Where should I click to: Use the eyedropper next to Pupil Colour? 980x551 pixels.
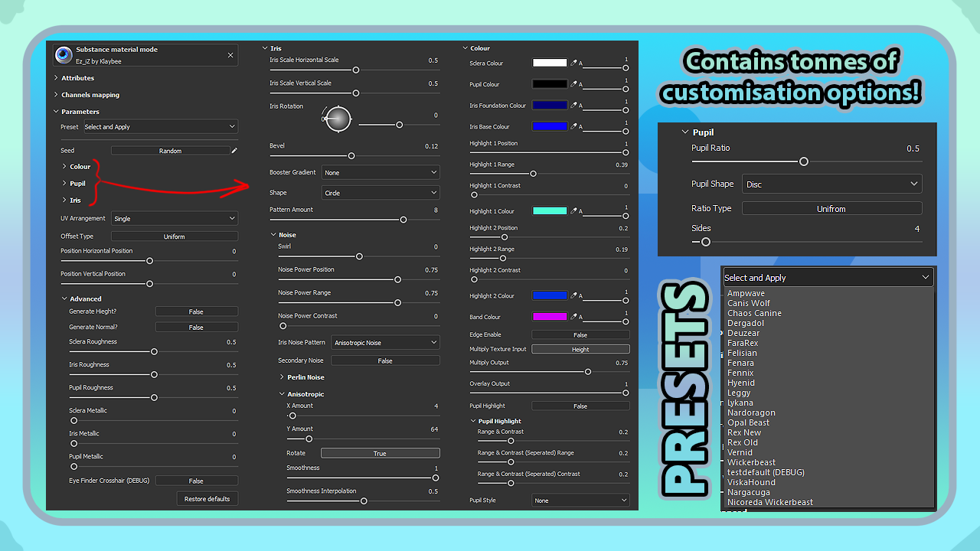pos(573,85)
